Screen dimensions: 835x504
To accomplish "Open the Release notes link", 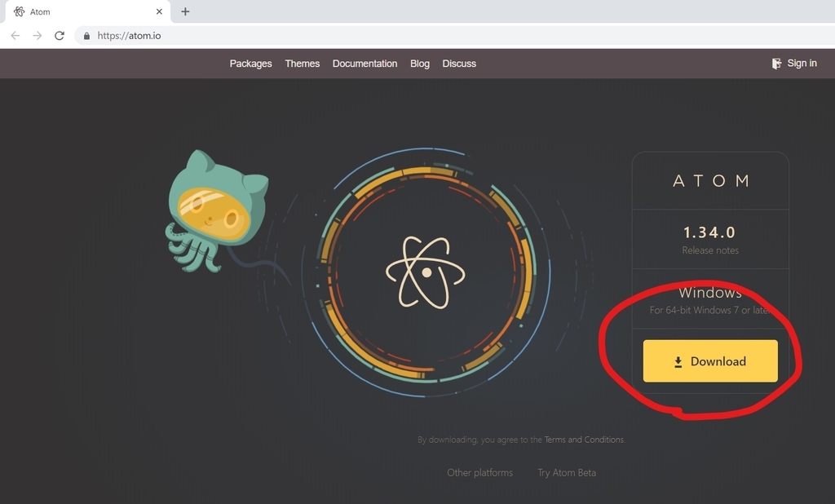I will (710, 250).
